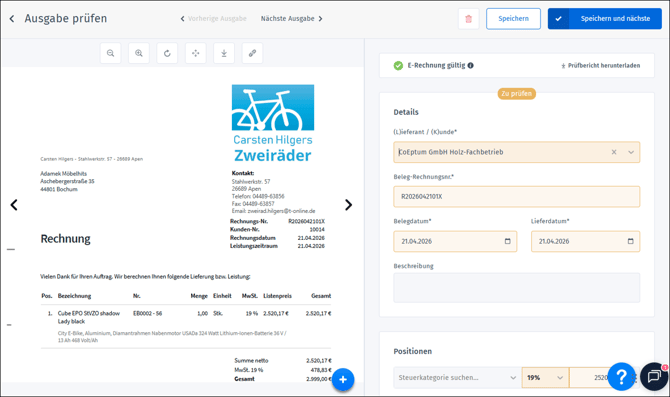Open the help question mark bubble
Viewport: 670px width, 397px height.
(x=621, y=376)
